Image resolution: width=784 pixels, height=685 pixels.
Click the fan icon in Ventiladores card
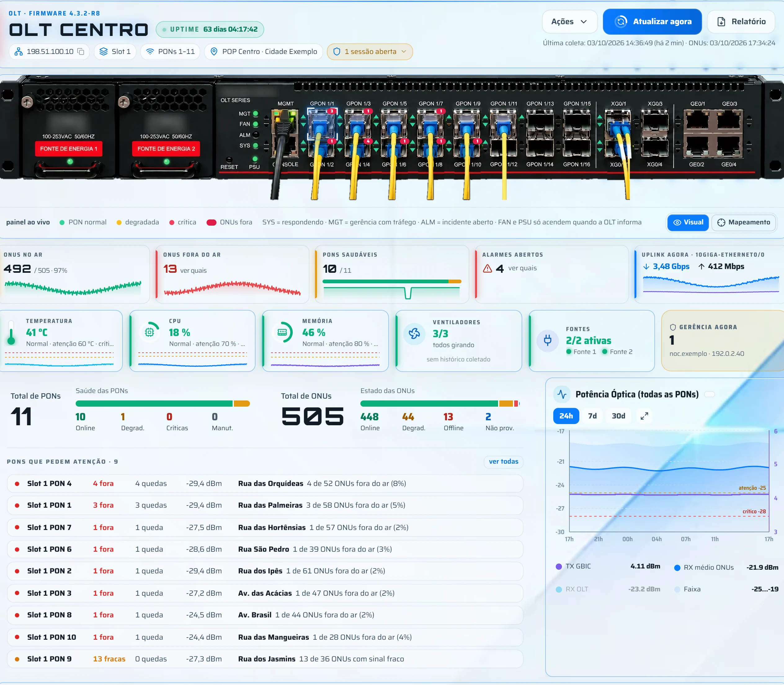pyautogui.click(x=414, y=334)
